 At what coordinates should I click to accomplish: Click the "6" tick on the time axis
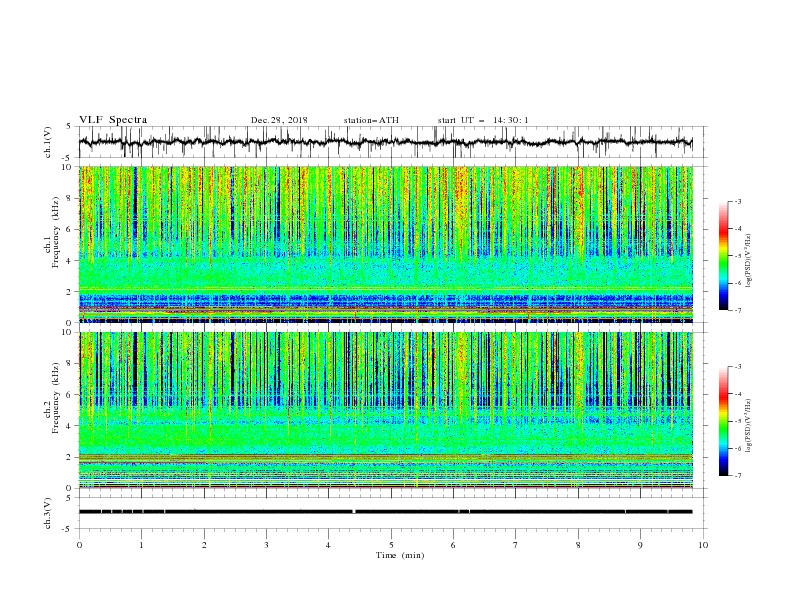[453, 545]
